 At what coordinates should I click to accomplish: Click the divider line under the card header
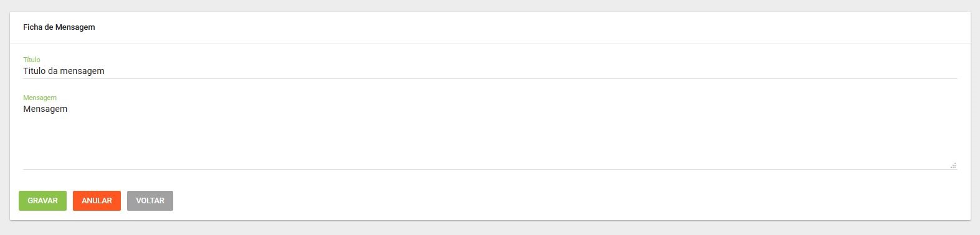pyautogui.click(x=490, y=43)
